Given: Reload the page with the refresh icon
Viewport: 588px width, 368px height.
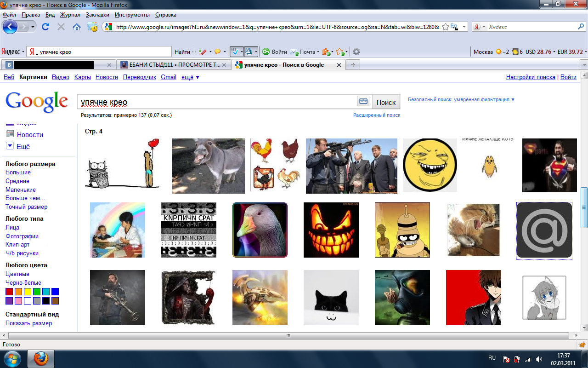Looking at the screenshot, I should click(45, 27).
